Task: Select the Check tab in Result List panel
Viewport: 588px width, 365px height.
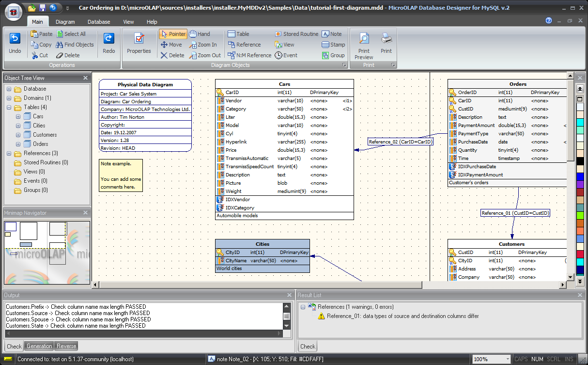Action: (x=308, y=346)
